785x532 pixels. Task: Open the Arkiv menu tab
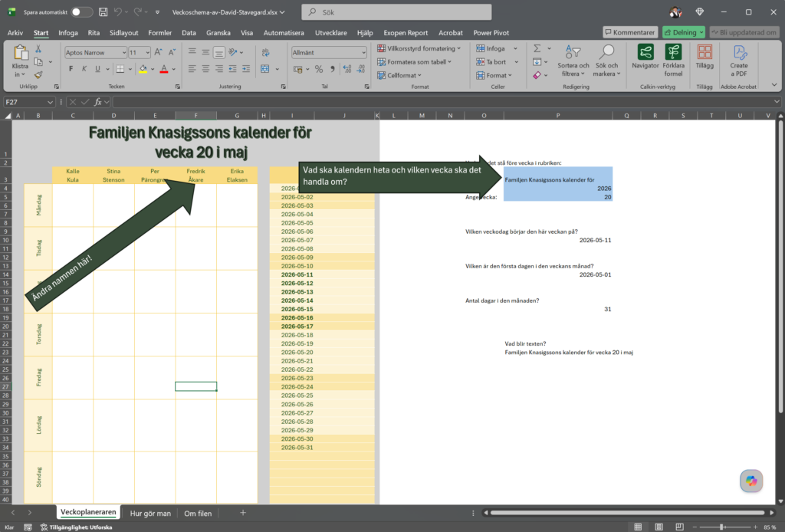click(x=15, y=32)
